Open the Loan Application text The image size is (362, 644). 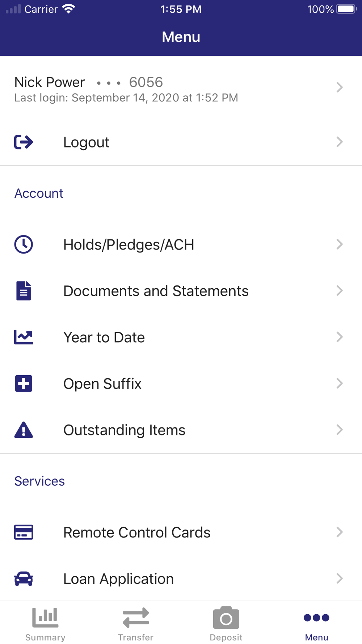pos(118,579)
